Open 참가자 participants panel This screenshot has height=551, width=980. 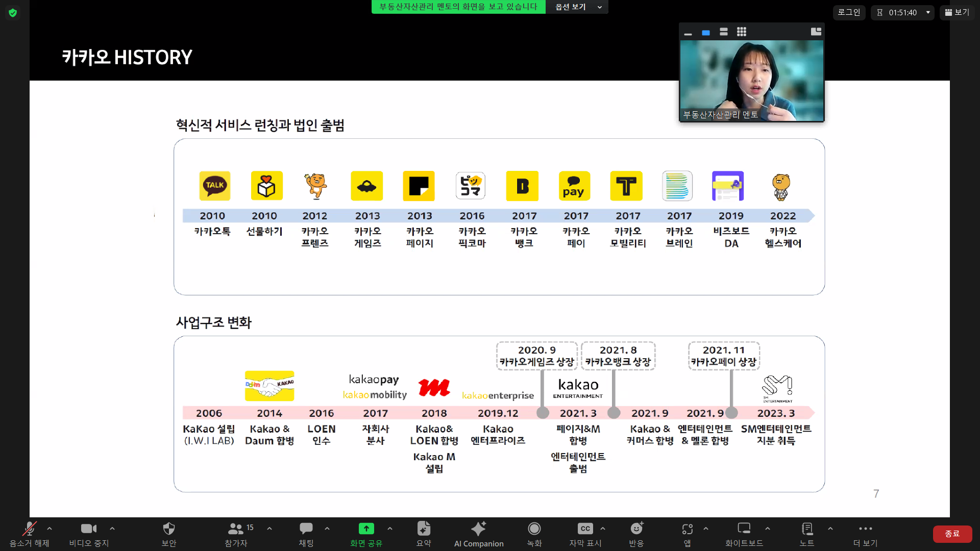[x=236, y=534]
